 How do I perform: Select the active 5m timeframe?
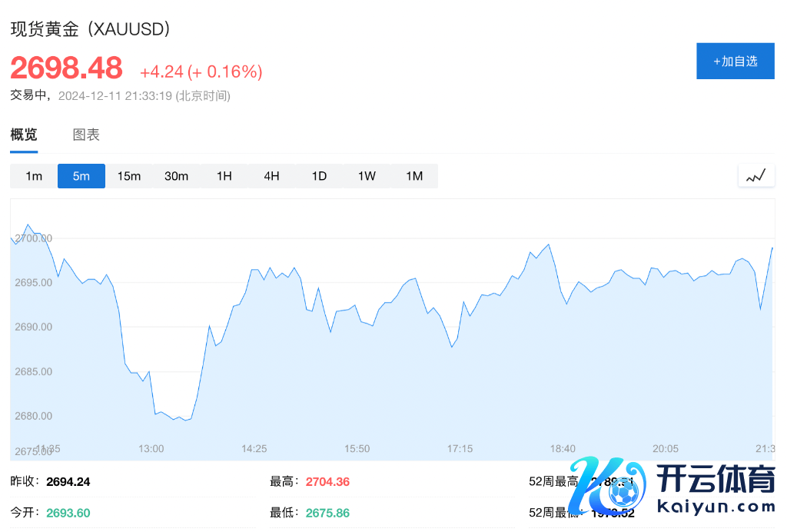tap(81, 176)
